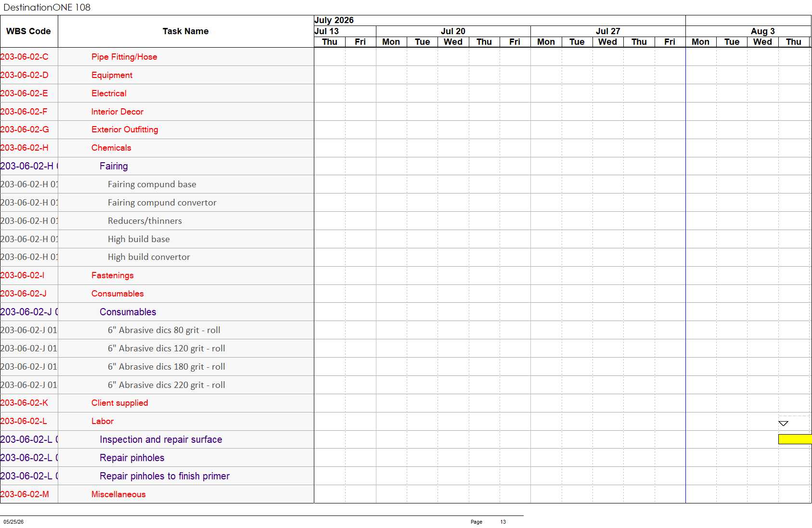This screenshot has width=812, height=528.
Task: Click WBS code 203-06-02-K
Action: pos(24,403)
